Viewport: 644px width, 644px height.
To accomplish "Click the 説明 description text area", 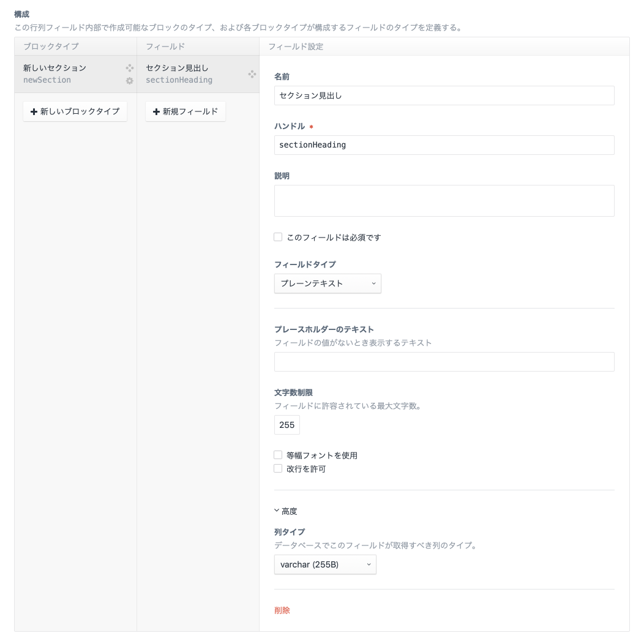I will [444, 200].
